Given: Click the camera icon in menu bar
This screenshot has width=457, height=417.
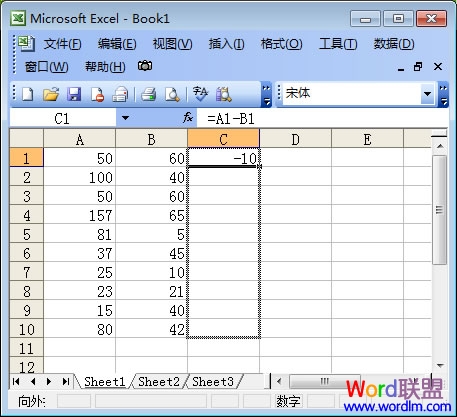Looking at the screenshot, I should (x=145, y=66).
